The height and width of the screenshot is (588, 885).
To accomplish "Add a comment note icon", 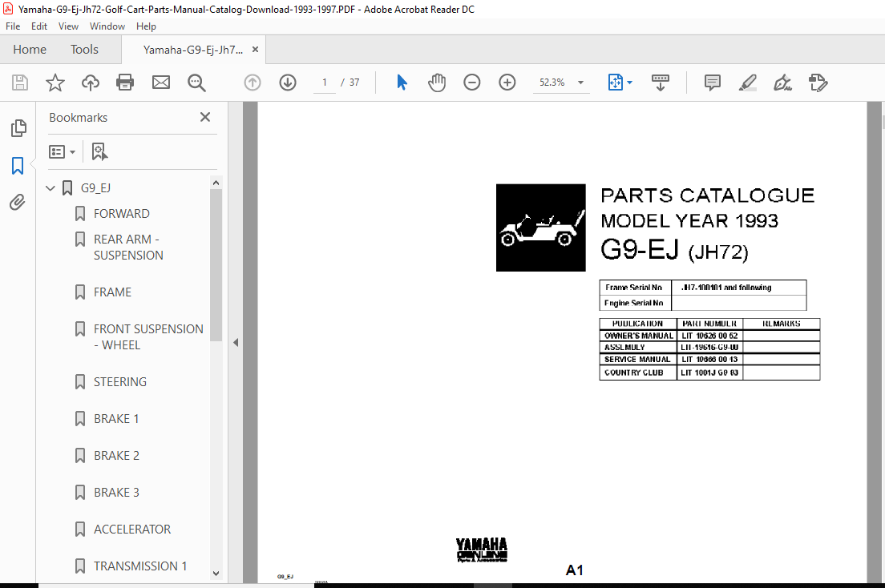I will click(713, 83).
